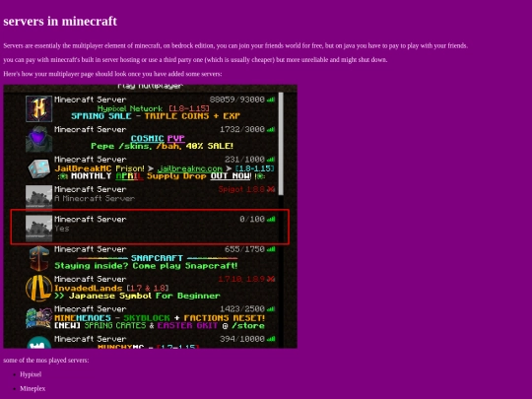Click the '0/100' player count
The width and height of the screenshot is (532, 399).
click(x=252, y=219)
